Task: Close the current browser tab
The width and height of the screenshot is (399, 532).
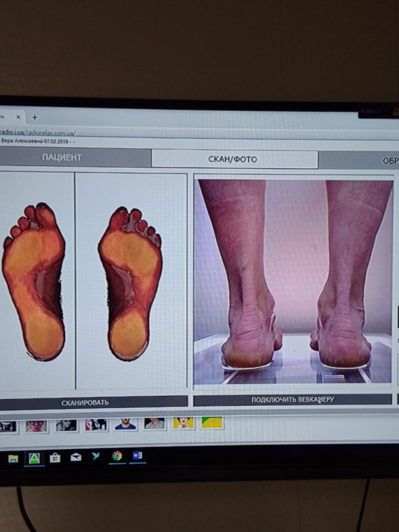Action: (x=18, y=117)
